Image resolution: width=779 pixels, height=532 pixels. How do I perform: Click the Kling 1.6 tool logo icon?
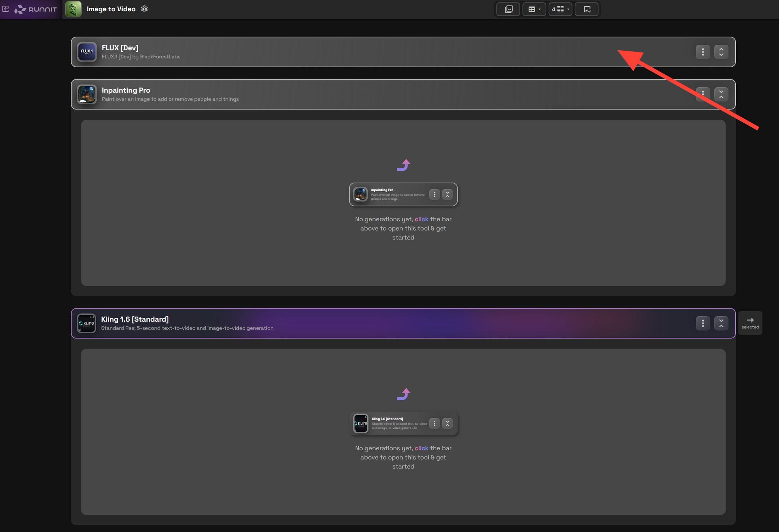(x=86, y=323)
